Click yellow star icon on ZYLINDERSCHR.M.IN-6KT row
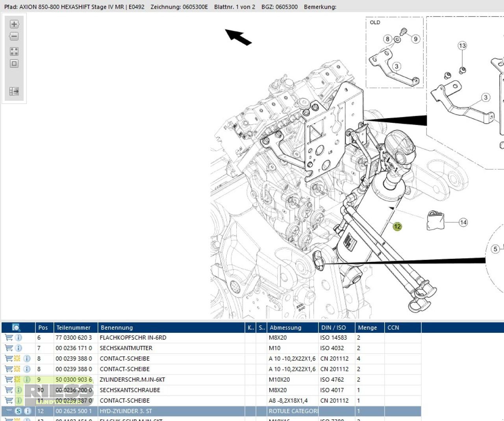The width and height of the screenshot is (504, 421). tap(17, 380)
